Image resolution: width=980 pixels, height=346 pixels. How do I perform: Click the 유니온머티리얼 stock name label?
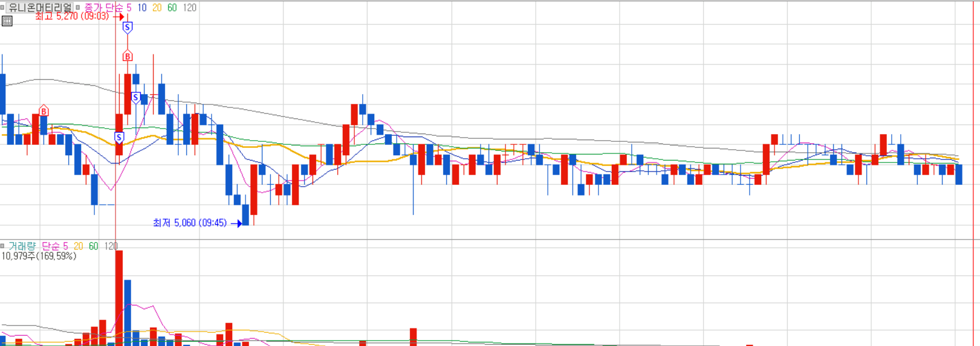(40, 8)
